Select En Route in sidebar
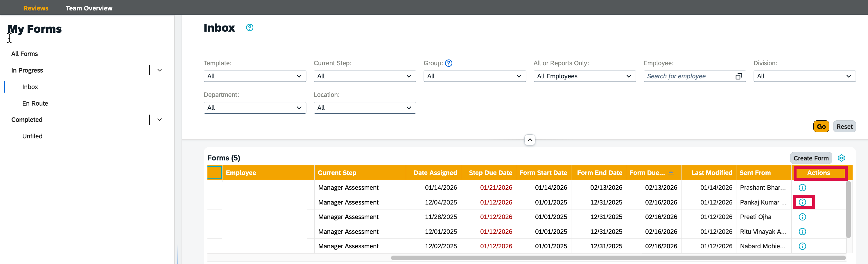Viewport: 868px width, 264px height. point(35,103)
